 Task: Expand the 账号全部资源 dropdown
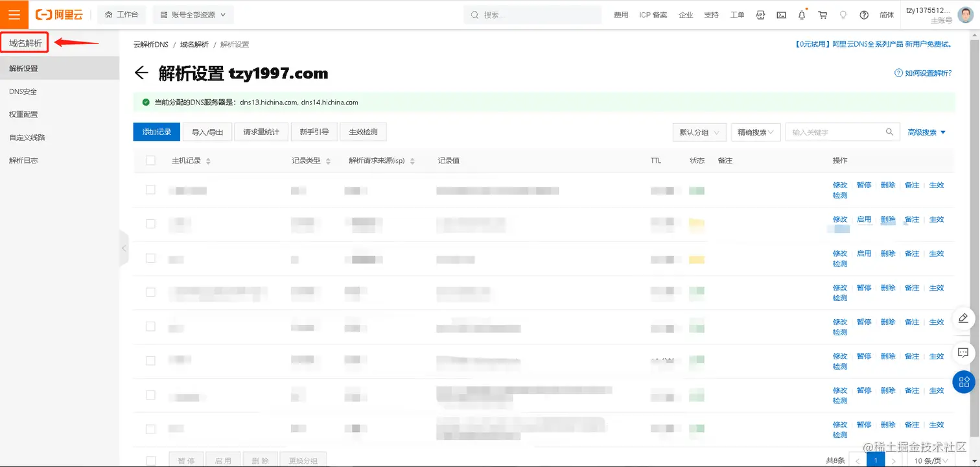[193, 14]
